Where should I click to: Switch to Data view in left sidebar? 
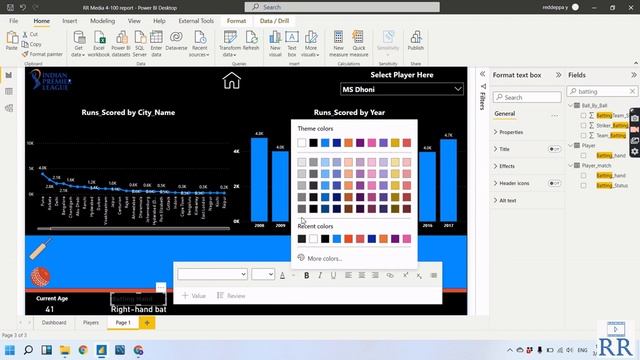(x=9, y=91)
